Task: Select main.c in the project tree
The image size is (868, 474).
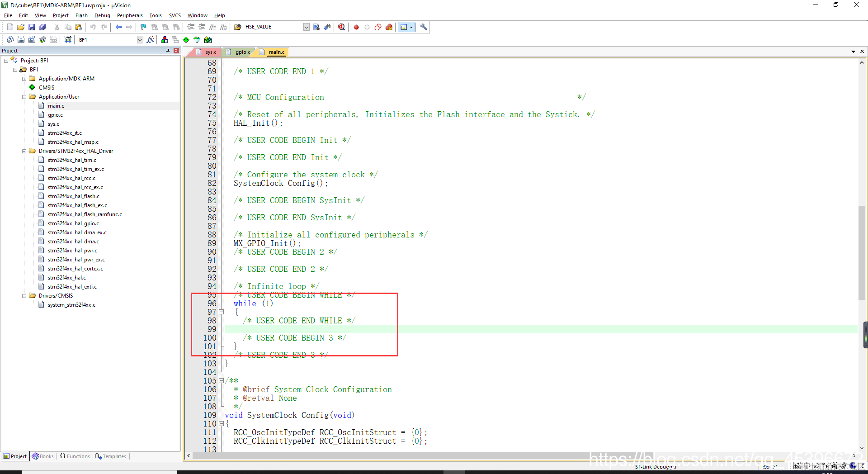Action: coord(56,106)
